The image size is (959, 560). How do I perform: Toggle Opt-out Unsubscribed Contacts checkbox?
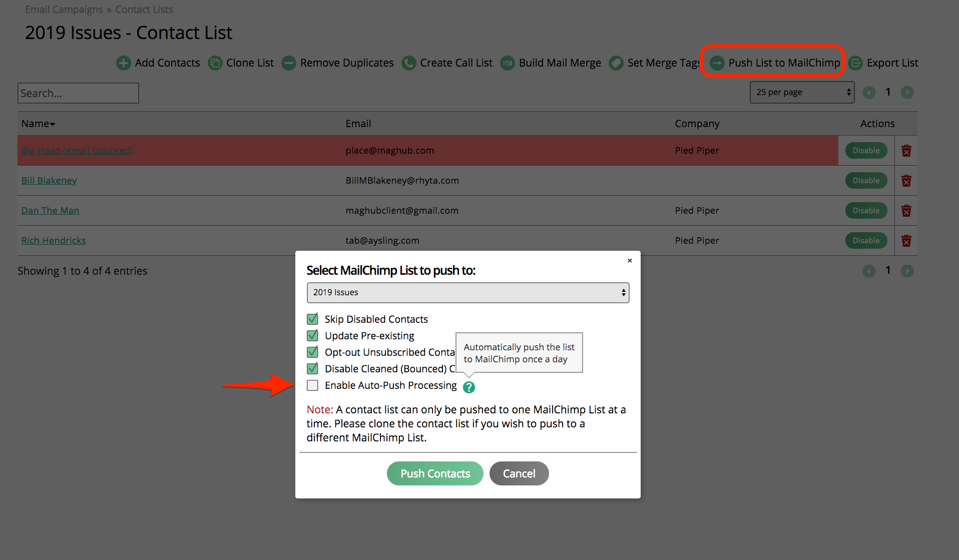coord(313,352)
